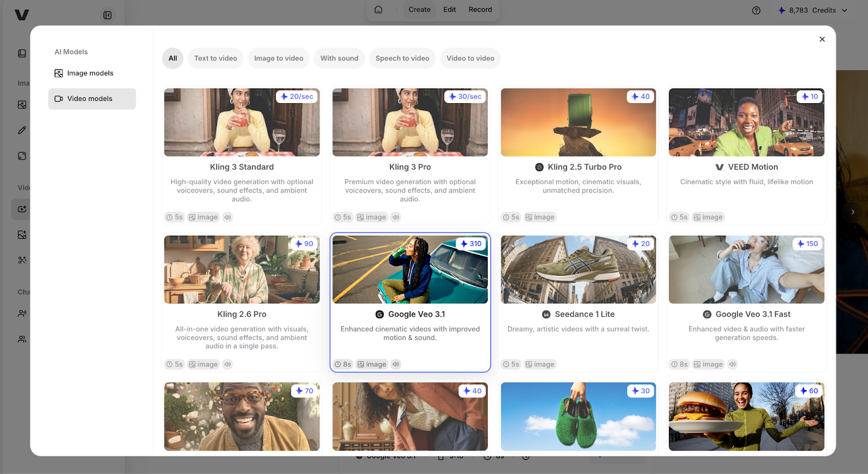Open the green slippers model card thumbnail
The height and width of the screenshot is (474, 868).
click(578, 417)
